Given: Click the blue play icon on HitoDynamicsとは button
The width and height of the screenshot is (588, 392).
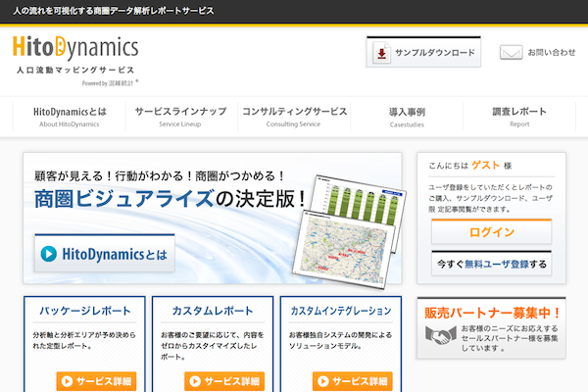Looking at the screenshot, I should [49, 254].
